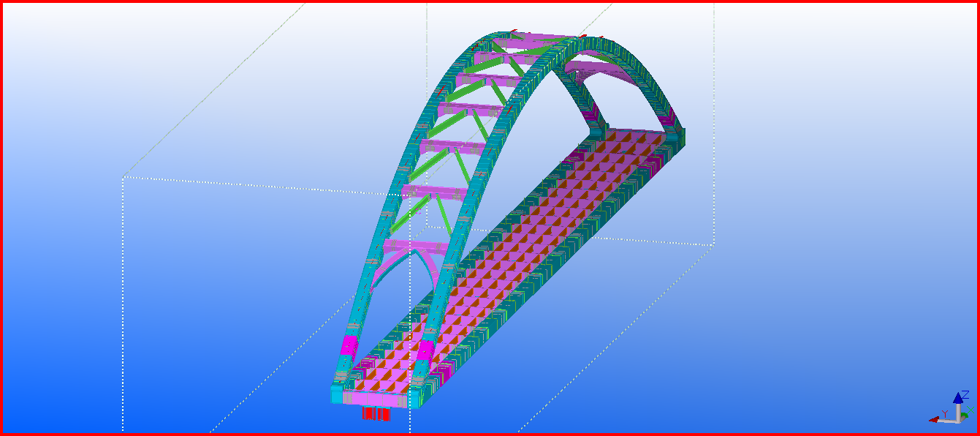This screenshot has width=980, height=436.
Task: Click the red view border at top
Action: click(x=490, y=1)
